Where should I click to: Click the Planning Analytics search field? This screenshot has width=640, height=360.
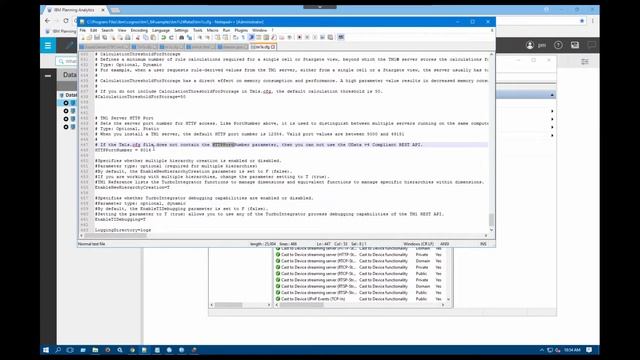coord(67,61)
